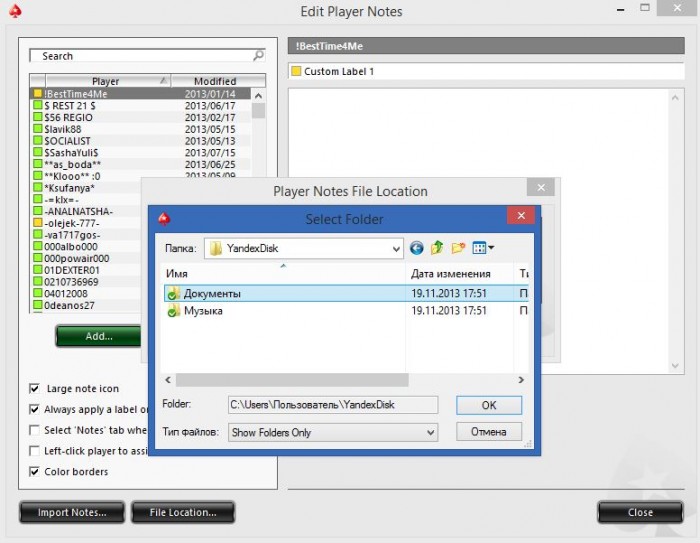Select player $ REST 21 $
The height and width of the screenshot is (543, 700).
tap(141, 106)
